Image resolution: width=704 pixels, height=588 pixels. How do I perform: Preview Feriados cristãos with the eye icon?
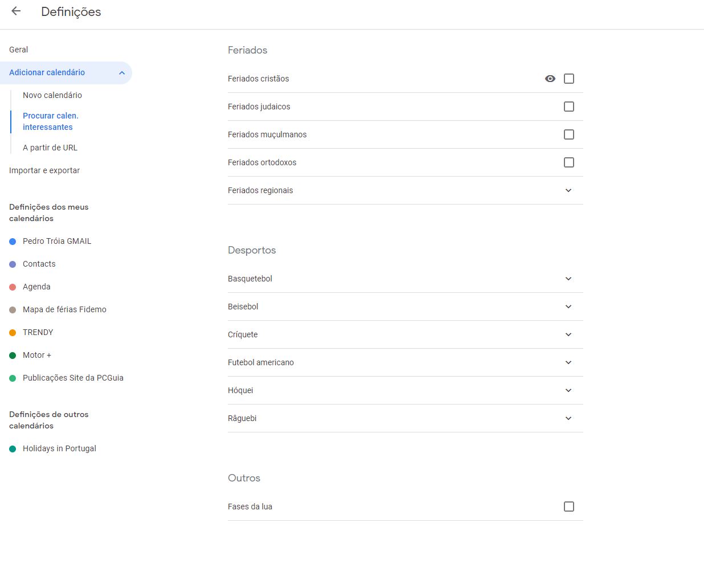550,79
